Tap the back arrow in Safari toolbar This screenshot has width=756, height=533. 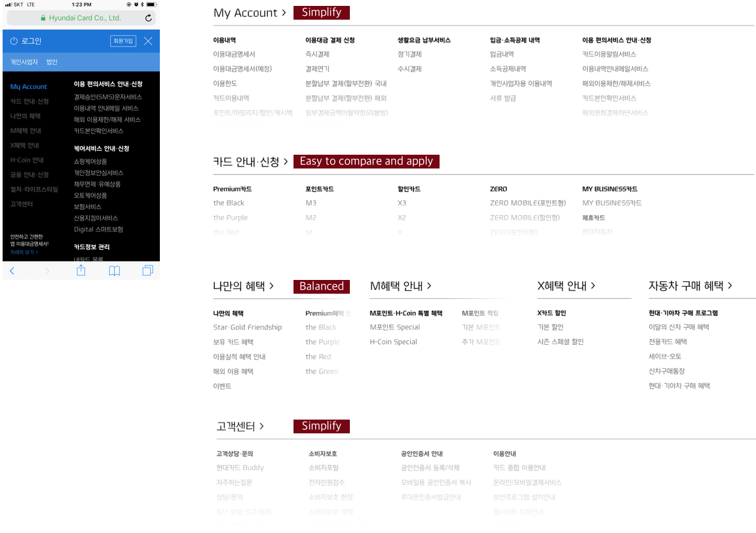(x=12, y=271)
